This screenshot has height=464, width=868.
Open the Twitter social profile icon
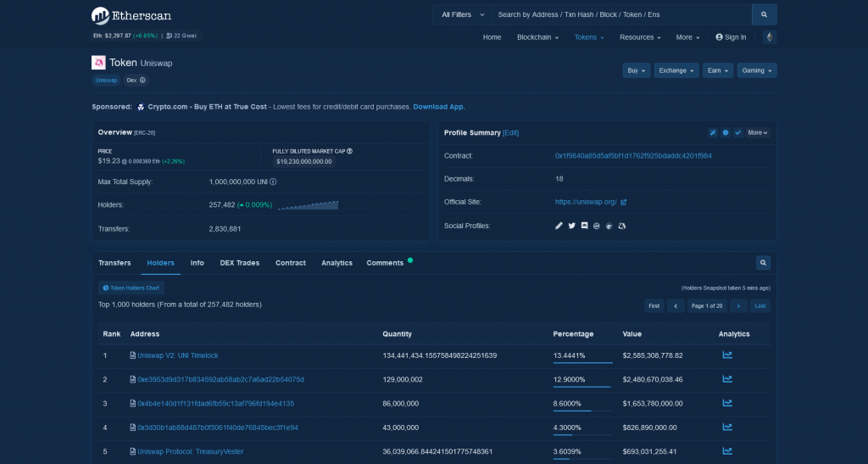[572, 226]
